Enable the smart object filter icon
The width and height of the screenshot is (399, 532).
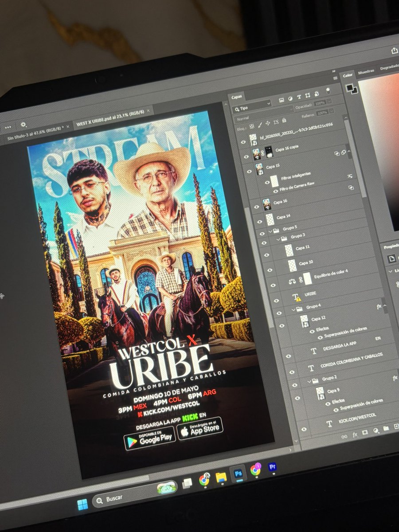317,94
